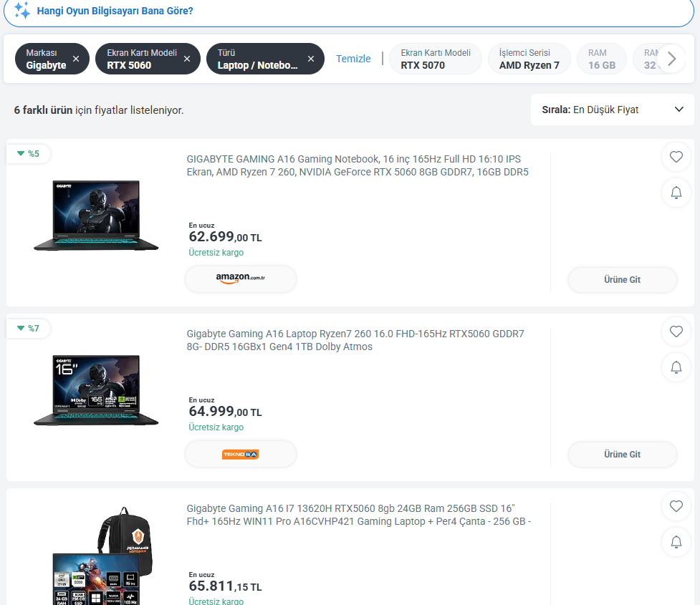Click 'Ücretsiz kargo' under the 64.999 TL price
Viewport: 700px width, 605px height.
pos(216,427)
